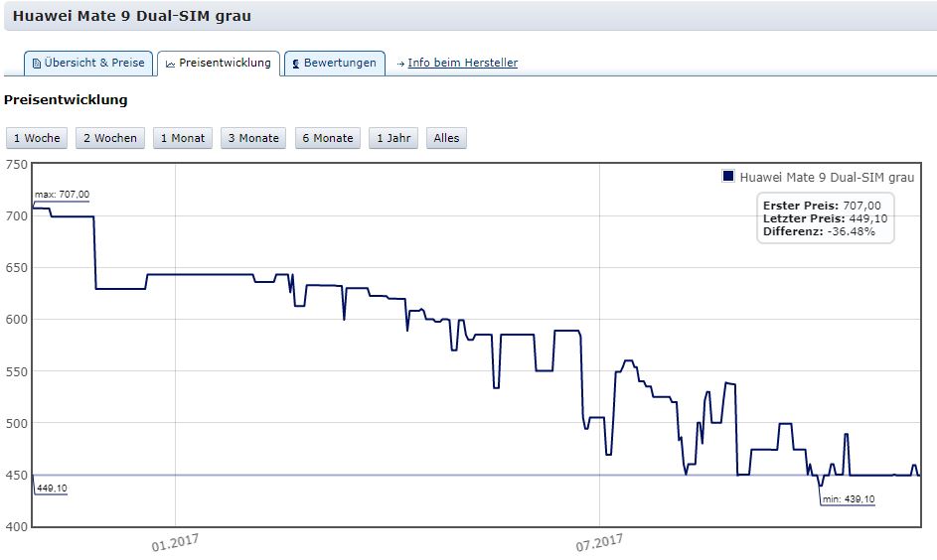Click the 07.2017 x-axis date label
This screenshot has height=560, width=937.
click(599, 543)
